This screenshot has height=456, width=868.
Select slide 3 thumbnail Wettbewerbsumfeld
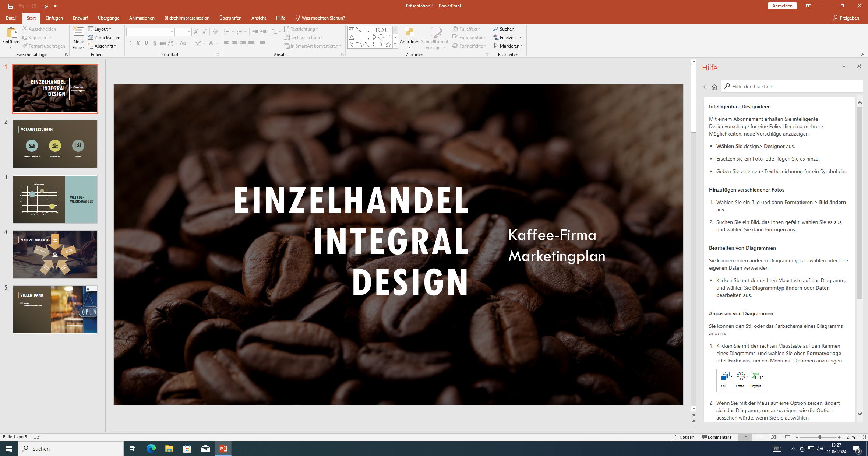55,199
